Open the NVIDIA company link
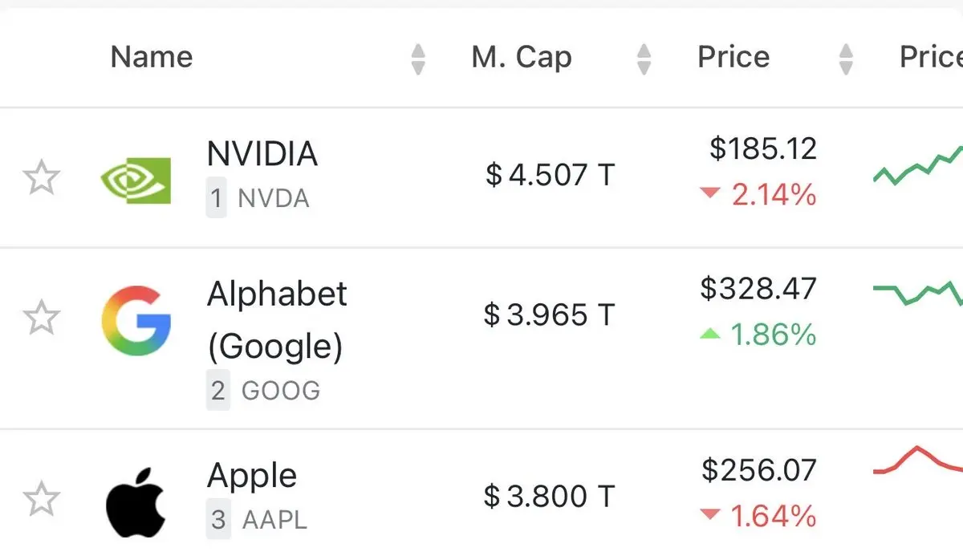 pyautogui.click(x=262, y=153)
